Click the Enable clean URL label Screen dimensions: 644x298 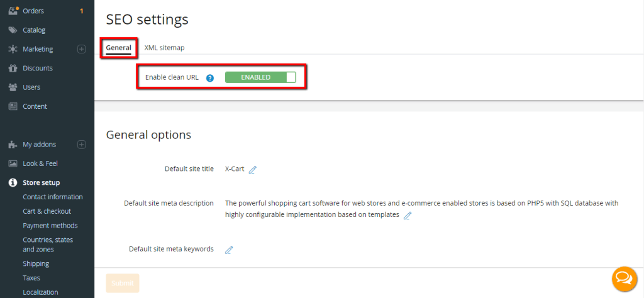click(172, 77)
